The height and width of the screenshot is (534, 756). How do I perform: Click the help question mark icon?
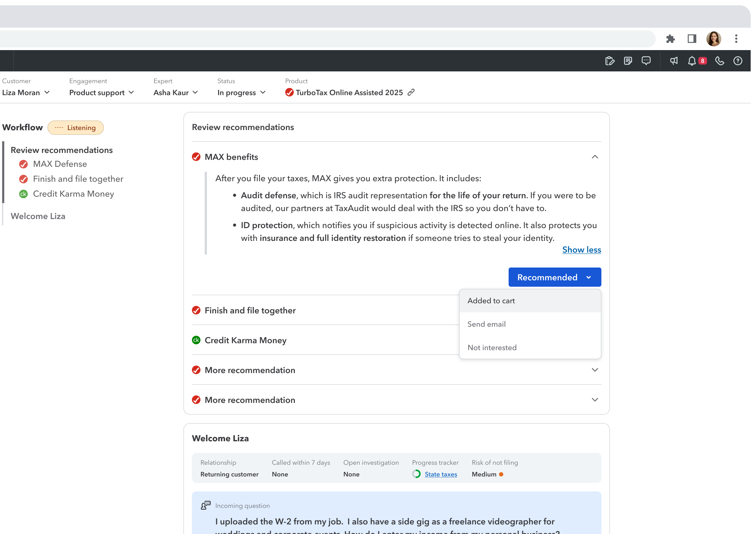pos(738,61)
